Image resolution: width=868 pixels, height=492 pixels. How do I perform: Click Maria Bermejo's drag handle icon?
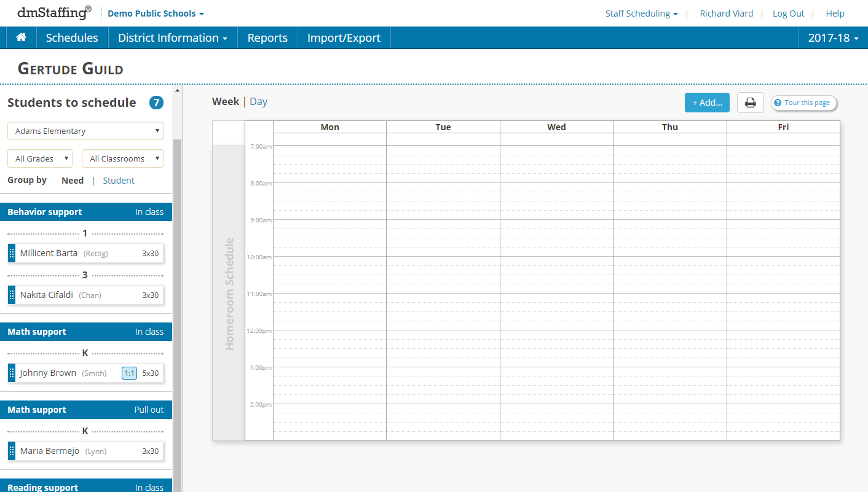(11, 451)
